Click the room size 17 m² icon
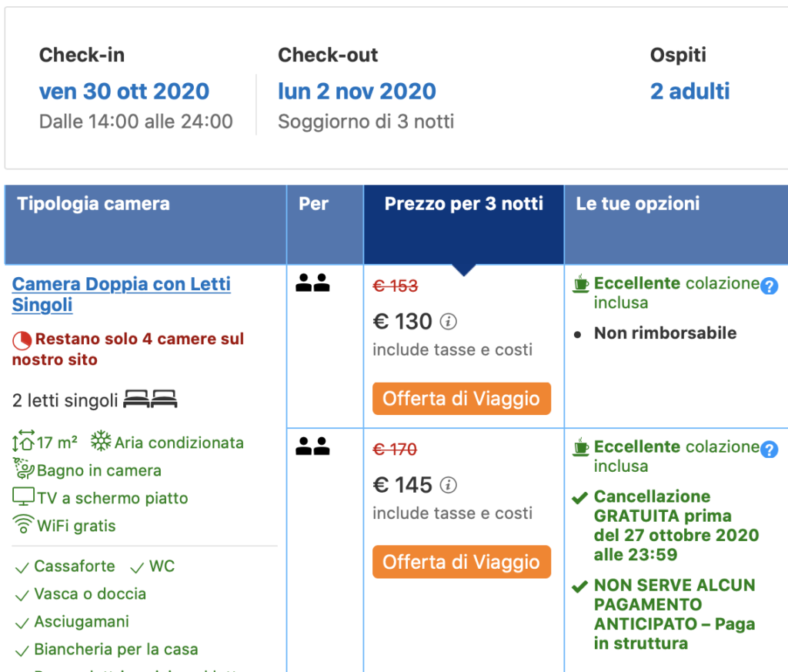Viewport: 788px width, 672px height. coord(24,441)
